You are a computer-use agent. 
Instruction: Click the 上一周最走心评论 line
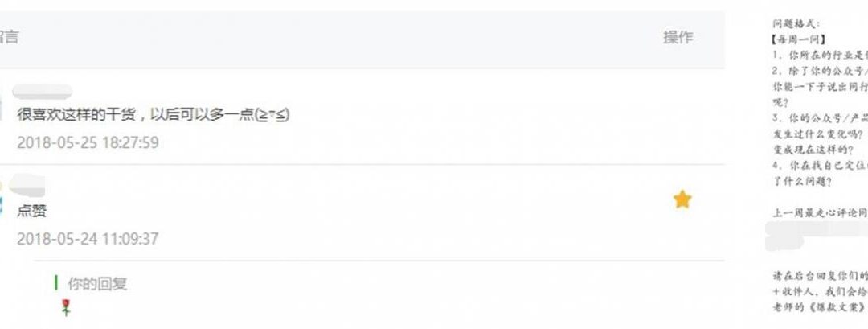820,213
